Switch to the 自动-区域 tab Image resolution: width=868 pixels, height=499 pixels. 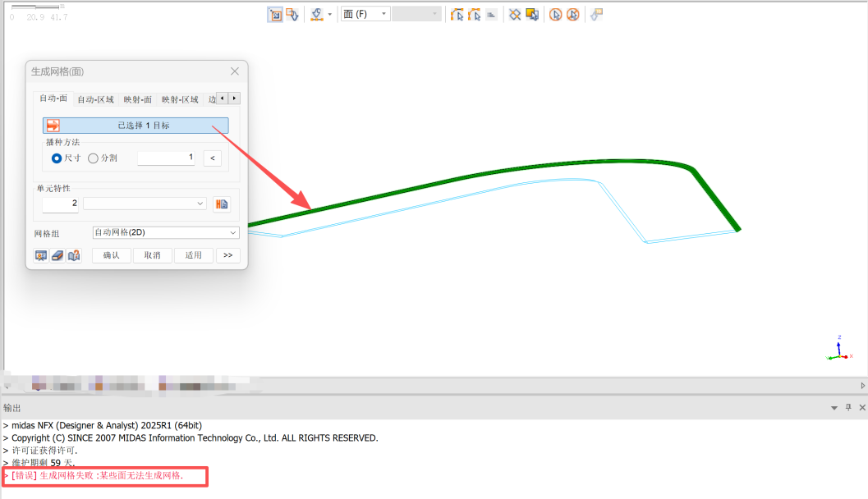click(95, 99)
